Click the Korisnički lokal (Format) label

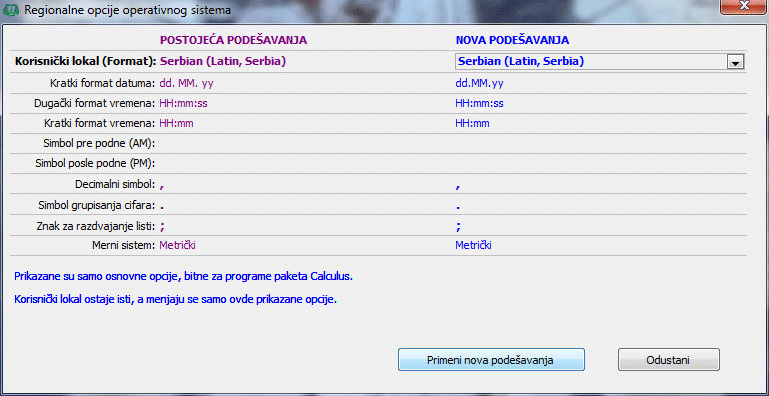tap(86, 61)
